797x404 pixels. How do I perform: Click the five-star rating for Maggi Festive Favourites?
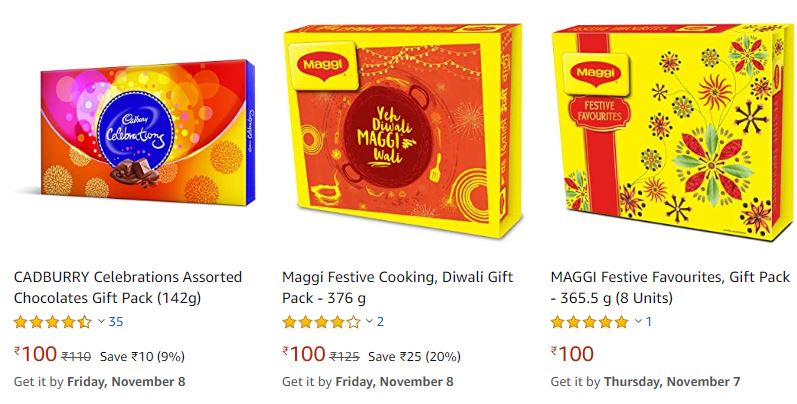pos(590,322)
